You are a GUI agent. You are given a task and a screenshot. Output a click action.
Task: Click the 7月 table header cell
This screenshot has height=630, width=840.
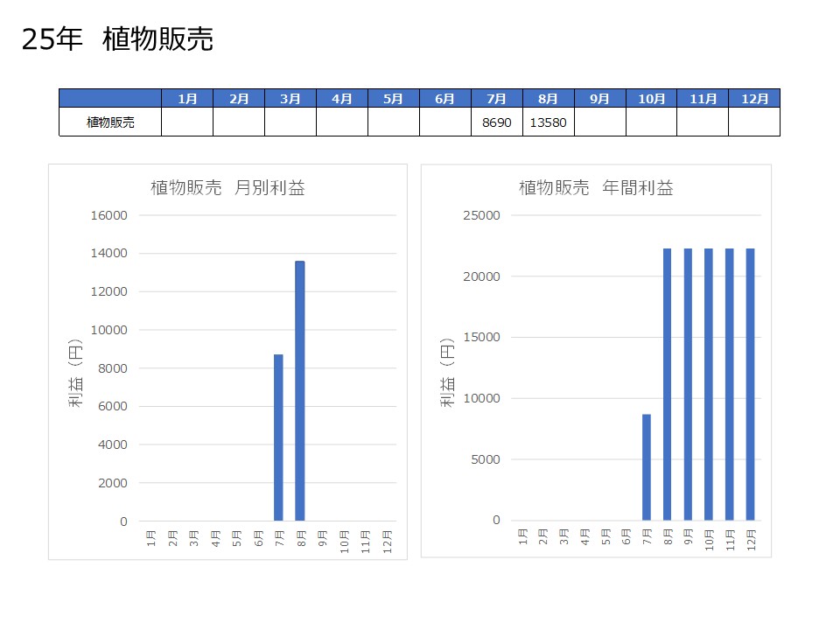(x=497, y=99)
